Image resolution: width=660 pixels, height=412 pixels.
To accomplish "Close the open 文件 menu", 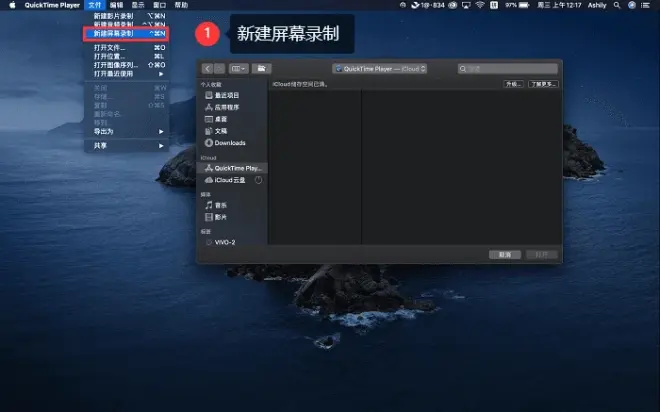I will (95, 5).
